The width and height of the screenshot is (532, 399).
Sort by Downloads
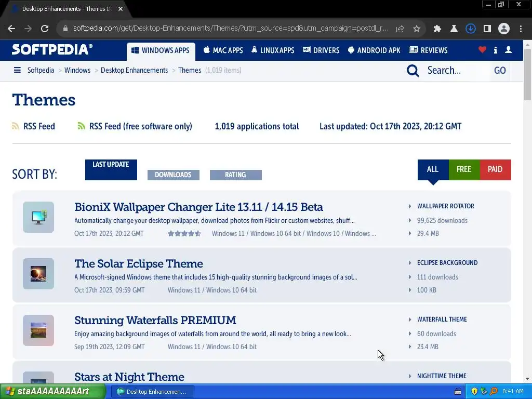174,175
